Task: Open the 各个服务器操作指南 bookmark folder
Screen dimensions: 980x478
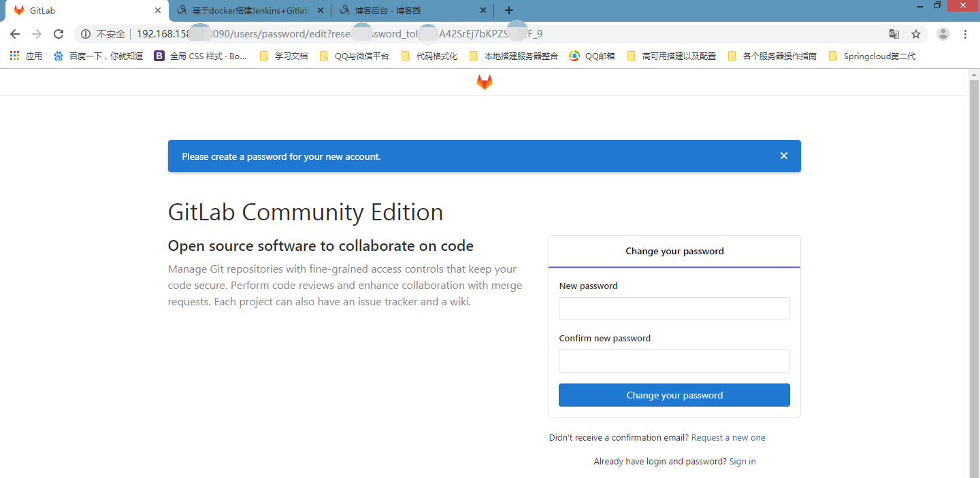Action: [772, 56]
